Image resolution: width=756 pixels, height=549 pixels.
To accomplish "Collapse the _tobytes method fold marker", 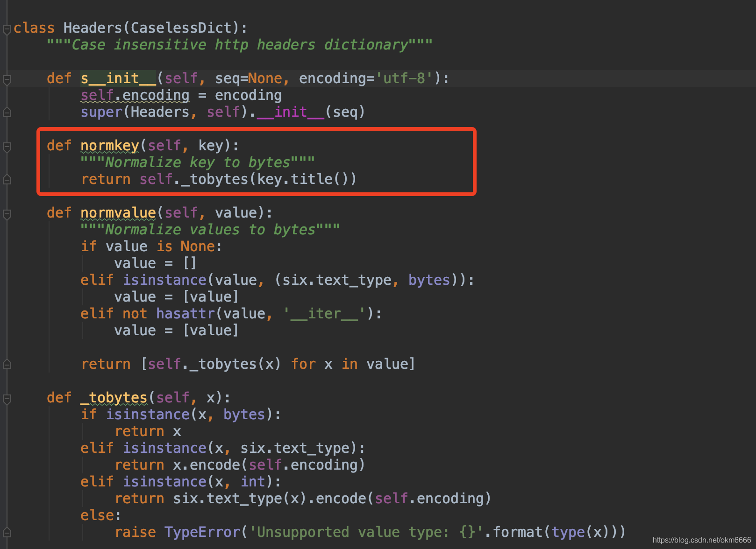I will tap(7, 399).
